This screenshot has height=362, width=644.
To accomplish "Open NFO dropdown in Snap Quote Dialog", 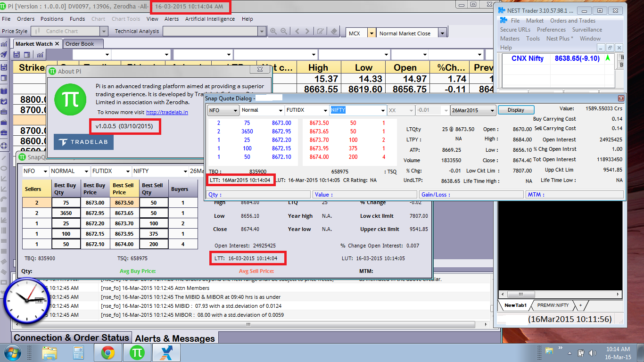I will (235, 110).
